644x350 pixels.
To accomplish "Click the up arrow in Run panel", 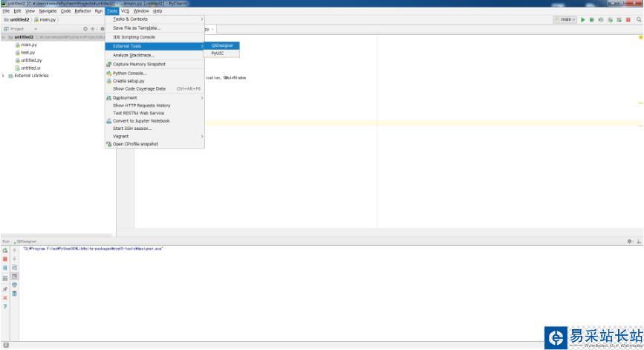I will [14, 250].
